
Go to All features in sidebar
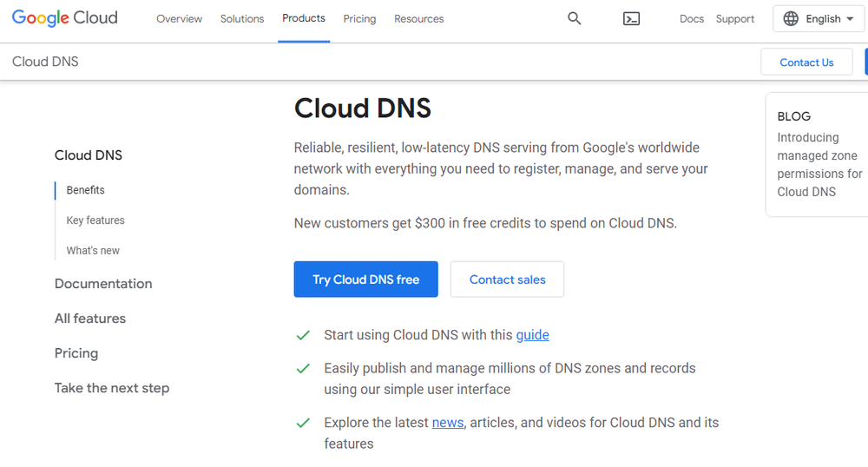click(89, 319)
